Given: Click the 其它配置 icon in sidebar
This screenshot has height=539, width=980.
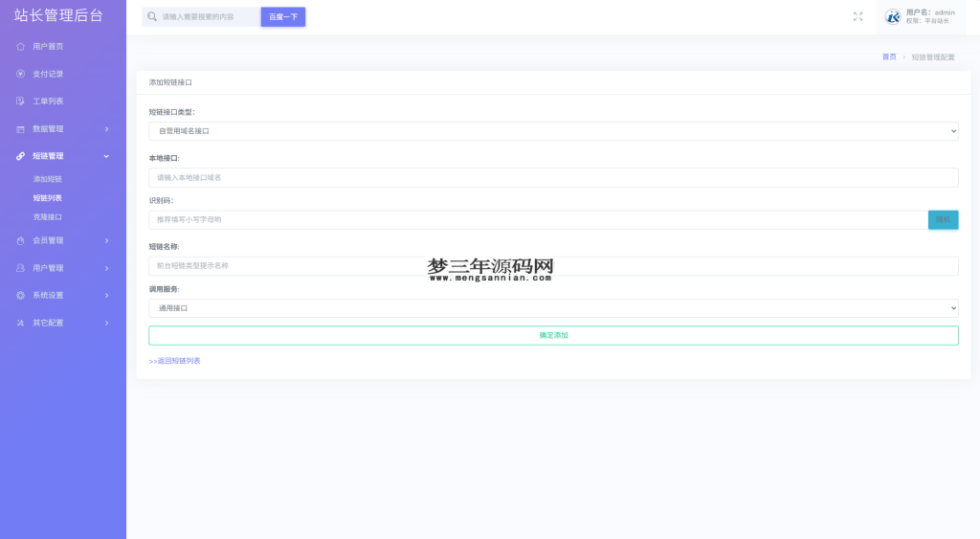Looking at the screenshot, I should pyautogui.click(x=20, y=323).
